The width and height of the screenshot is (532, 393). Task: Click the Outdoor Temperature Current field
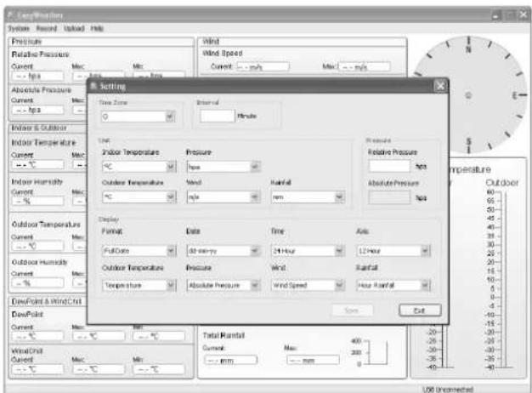(37, 246)
